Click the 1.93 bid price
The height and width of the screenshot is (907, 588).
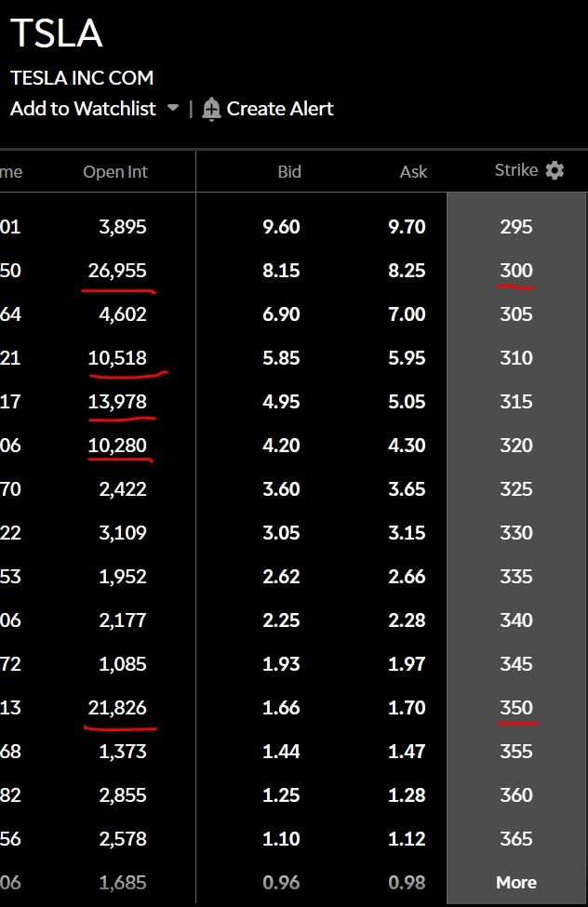click(281, 663)
